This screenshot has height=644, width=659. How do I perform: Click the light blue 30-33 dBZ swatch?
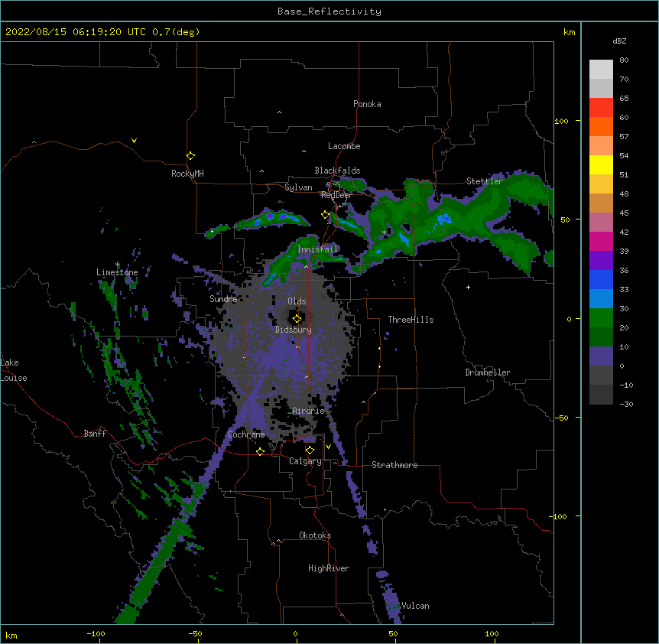pyautogui.click(x=601, y=298)
